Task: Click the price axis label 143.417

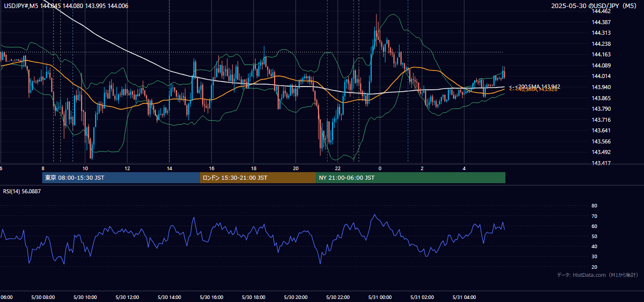Action: click(602, 163)
